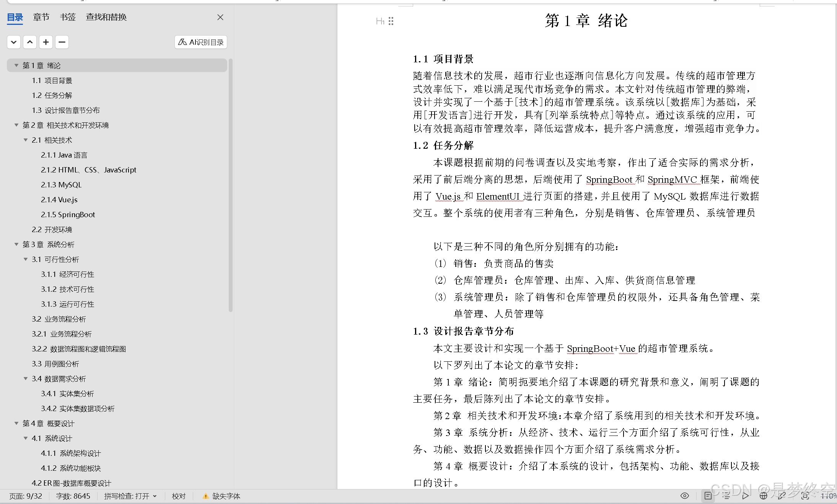The height and width of the screenshot is (504, 837).
Task: Collapse the 3.4 数据需求分析 tree node
Action: 26,379
